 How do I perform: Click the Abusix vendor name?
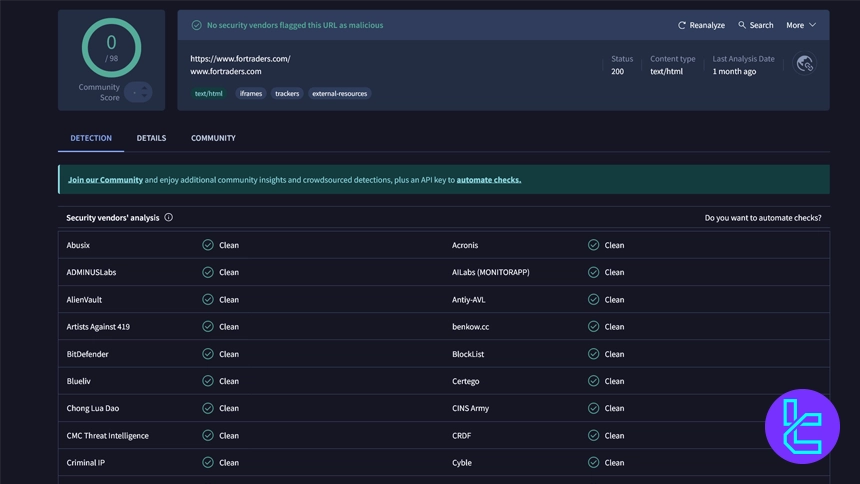coord(78,245)
